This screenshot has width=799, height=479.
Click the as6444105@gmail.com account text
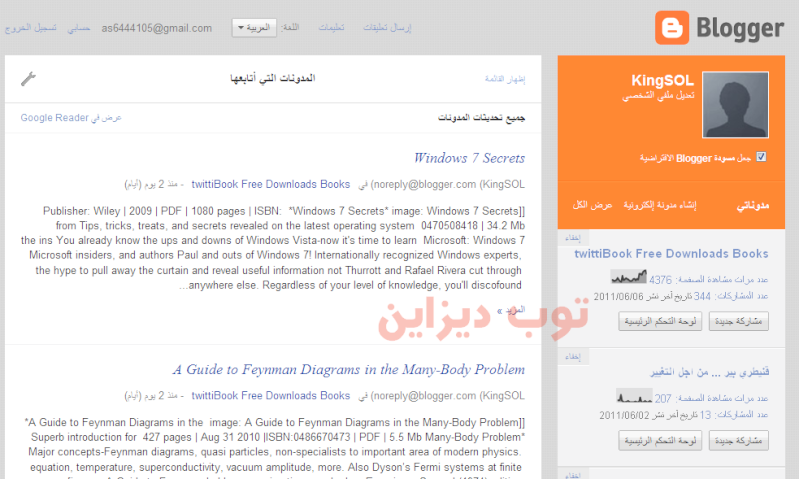[156, 28]
